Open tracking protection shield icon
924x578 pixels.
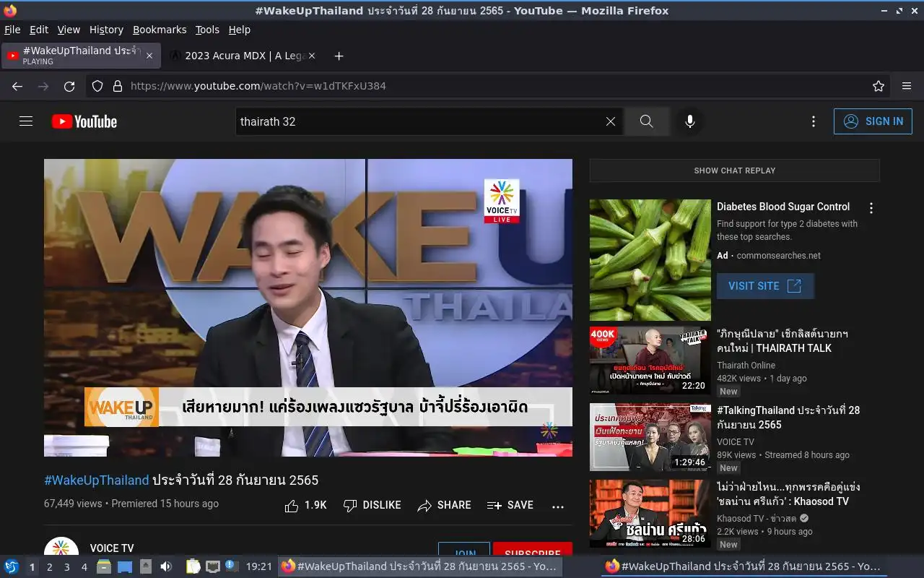[x=97, y=86]
